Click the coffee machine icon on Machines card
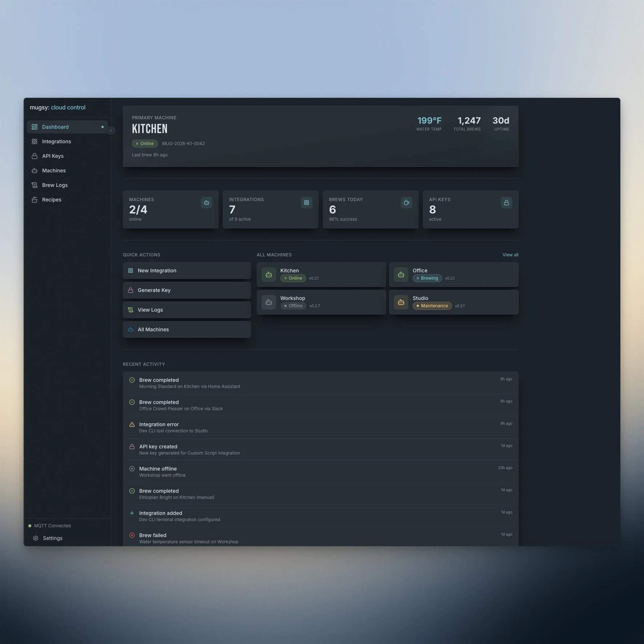This screenshot has height=644, width=644. pyautogui.click(x=206, y=203)
